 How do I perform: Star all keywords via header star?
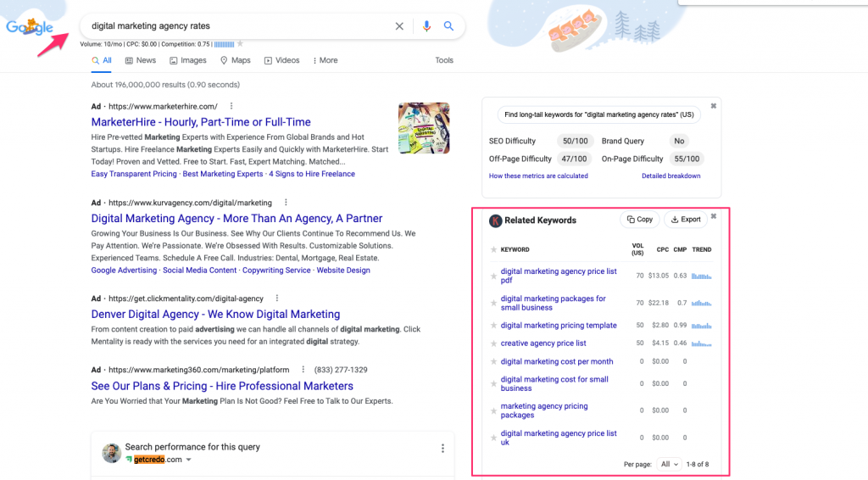[x=493, y=249]
